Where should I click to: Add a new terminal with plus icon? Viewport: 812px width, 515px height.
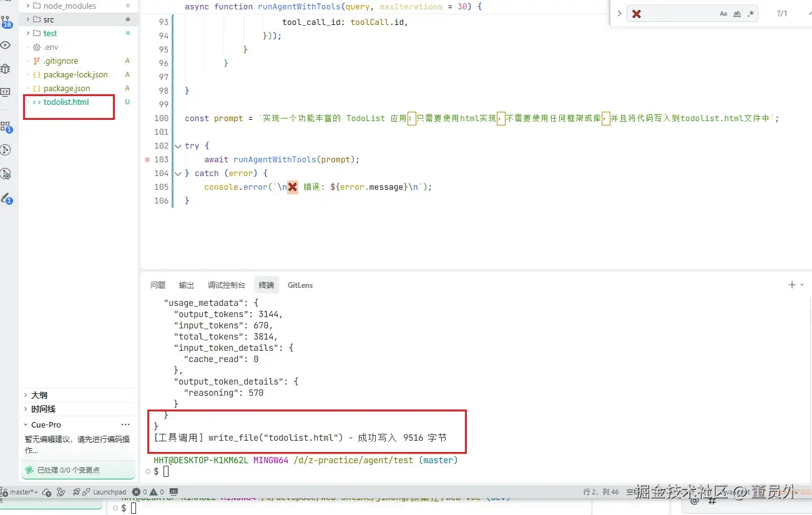pyautogui.click(x=792, y=285)
